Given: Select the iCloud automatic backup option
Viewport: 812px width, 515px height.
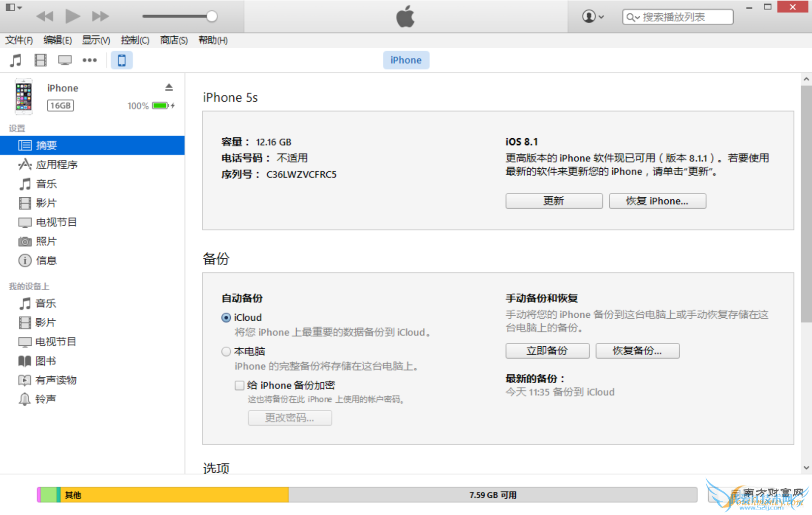Looking at the screenshot, I should pos(226,317).
